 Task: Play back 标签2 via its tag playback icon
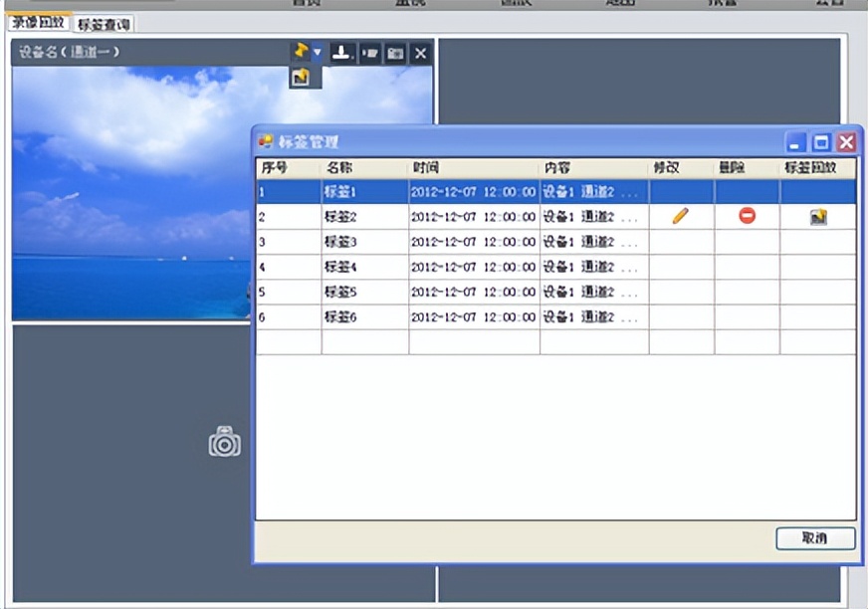coord(817,216)
